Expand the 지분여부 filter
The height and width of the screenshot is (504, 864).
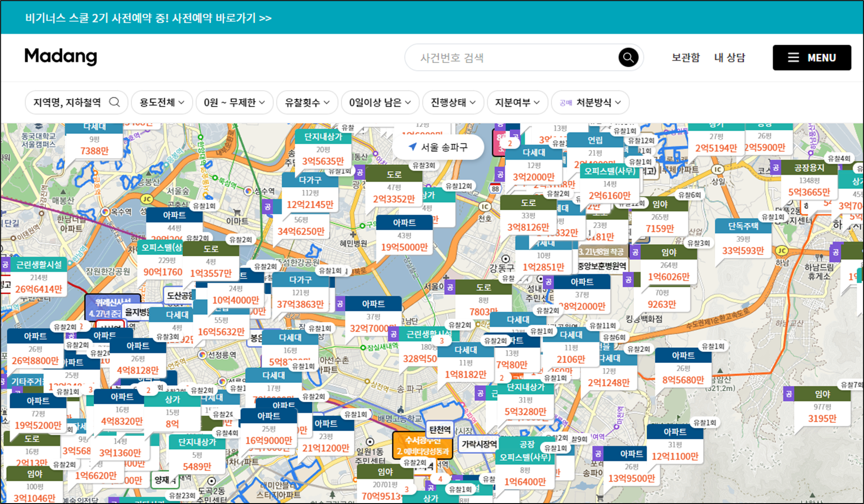click(x=517, y=103)
